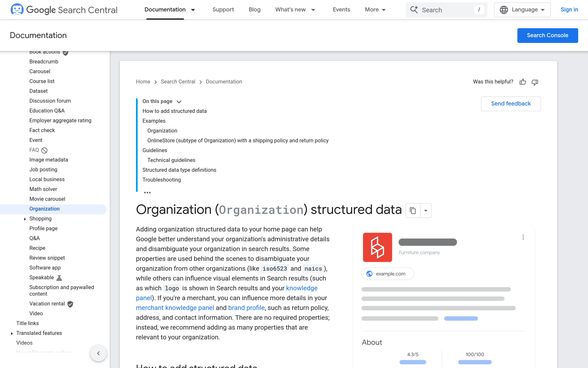The width and height of the screenshot is (588, 368).
Task: Open Job posting in sidebar
Action: click(43, 170)
